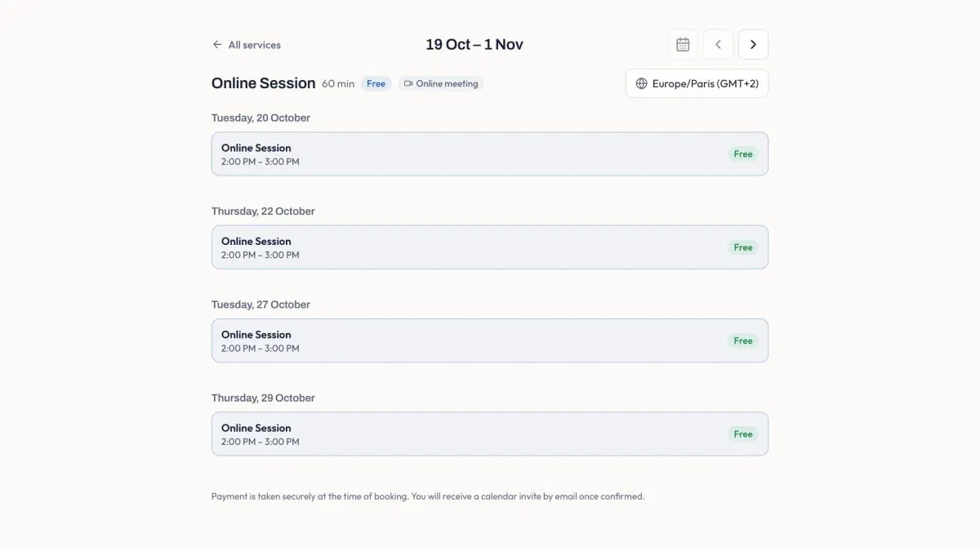Click the green Free badge on 27 October slot
The height and width of the screenshot is (551, 980).
coord(743,340)
